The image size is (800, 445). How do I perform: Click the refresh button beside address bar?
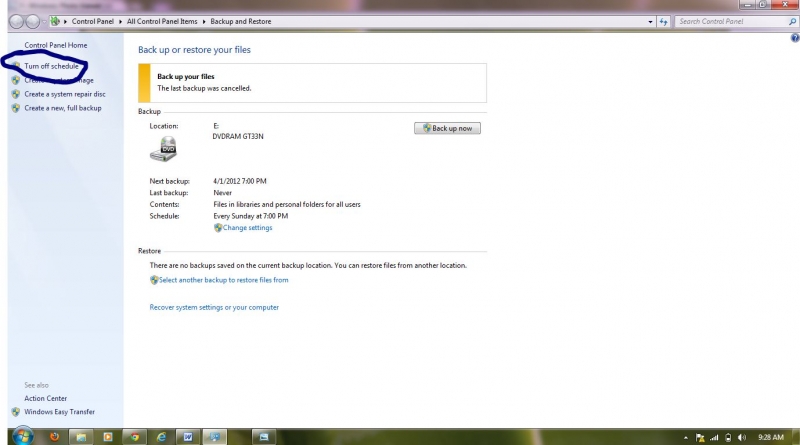coord(663,21)
